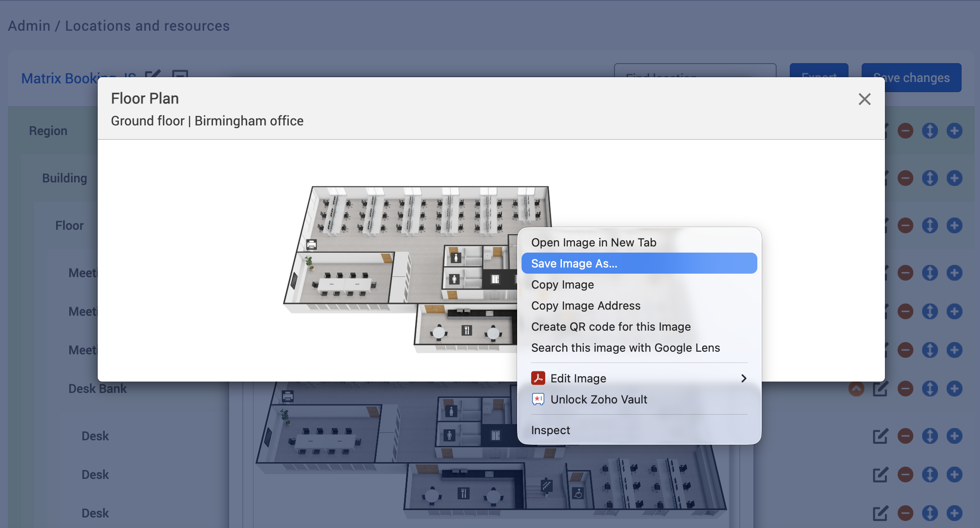Click the plus icon on Desk Bank row
This screenshot has height=528, width=980.
click(955, 389)
